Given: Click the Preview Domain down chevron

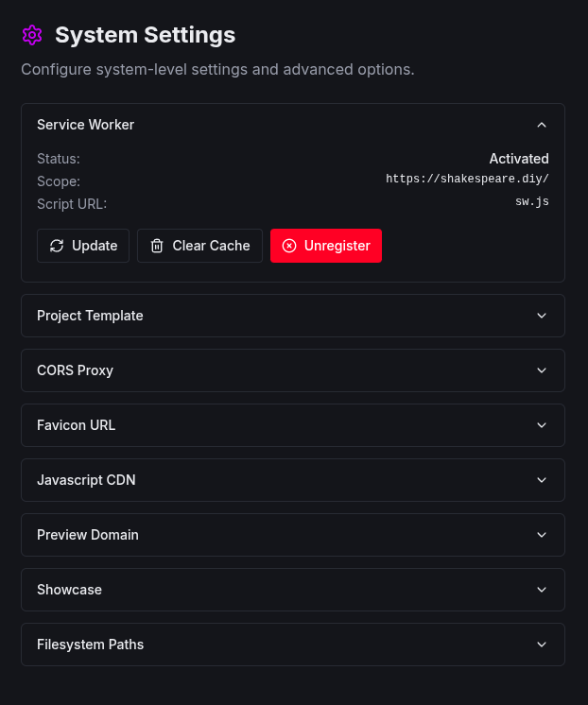Looking at the screenshot, I should tap(542, 535).
